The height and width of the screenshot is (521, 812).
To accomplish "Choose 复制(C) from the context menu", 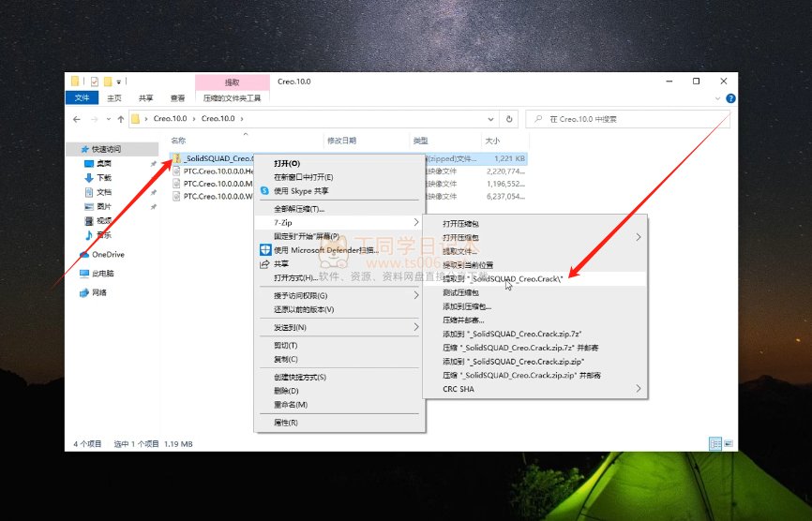I will click(x=286, y=359).
